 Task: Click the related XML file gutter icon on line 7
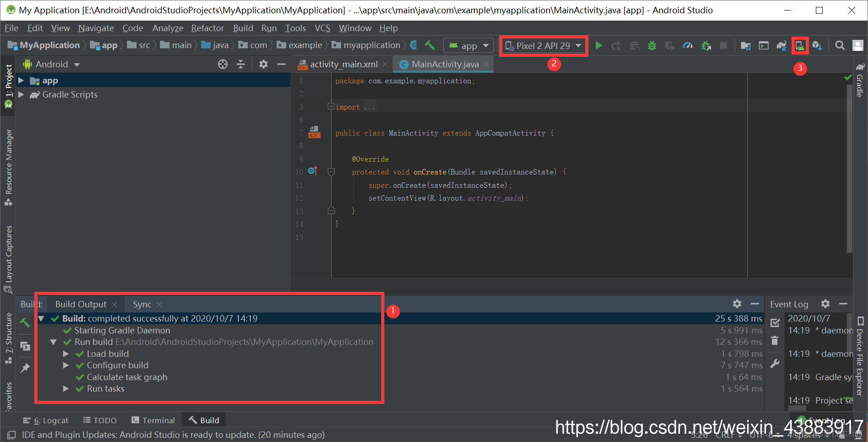tap(314, 132)
